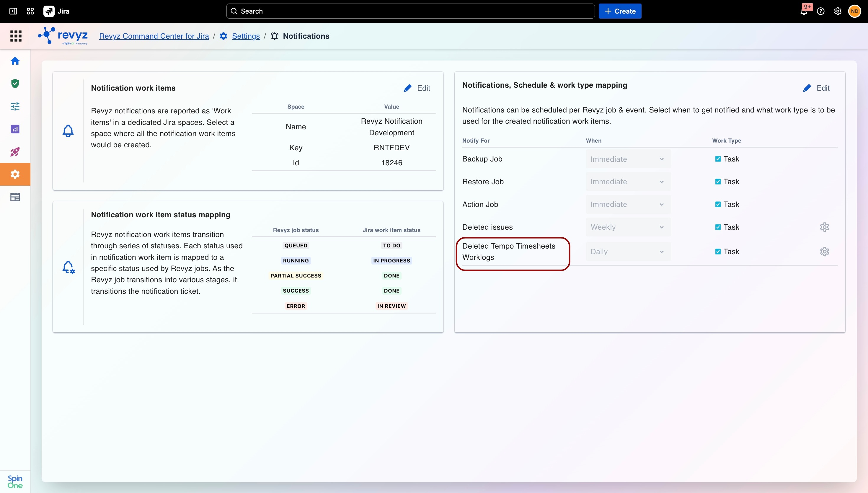Image resolution: width=868 pixels, height=493 pixels.
Task: Click the Notifications breadcrumb title
Action: [x=306, y=36]
